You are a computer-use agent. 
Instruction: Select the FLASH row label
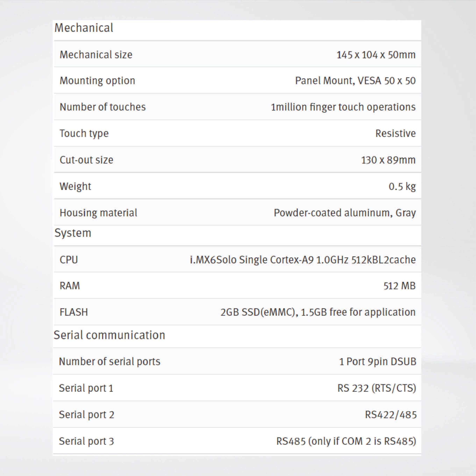point(74,312)
